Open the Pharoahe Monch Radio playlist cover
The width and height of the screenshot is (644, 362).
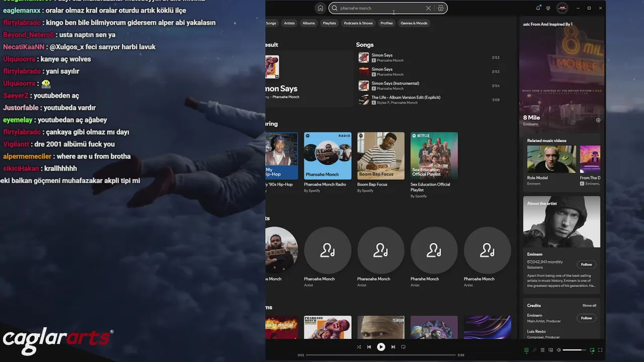point(328,156)
